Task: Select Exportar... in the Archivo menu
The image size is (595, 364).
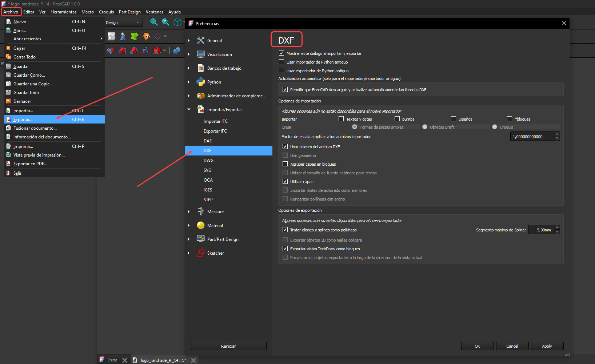Action: (x=55, y=119)
